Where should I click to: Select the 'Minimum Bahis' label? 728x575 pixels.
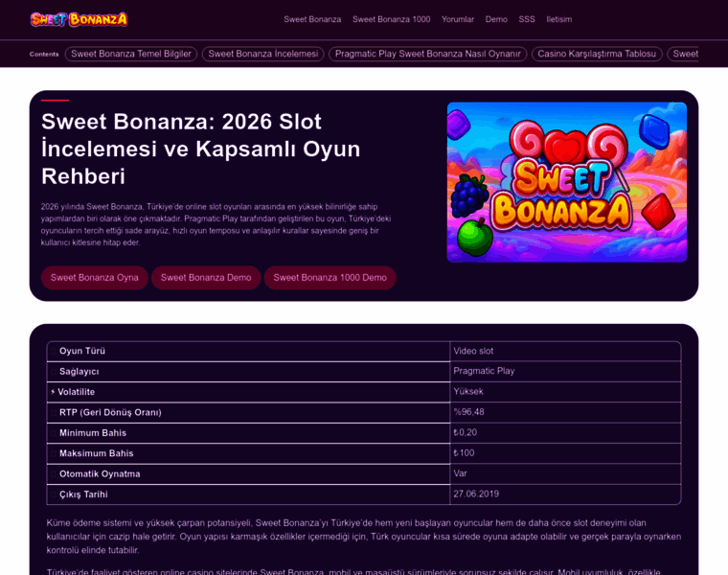pyautogui.click(x=93, y=433)
